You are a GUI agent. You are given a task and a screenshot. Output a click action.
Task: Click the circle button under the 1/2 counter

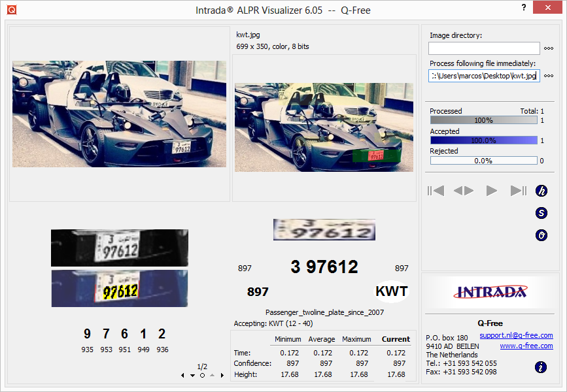point(203,376)
